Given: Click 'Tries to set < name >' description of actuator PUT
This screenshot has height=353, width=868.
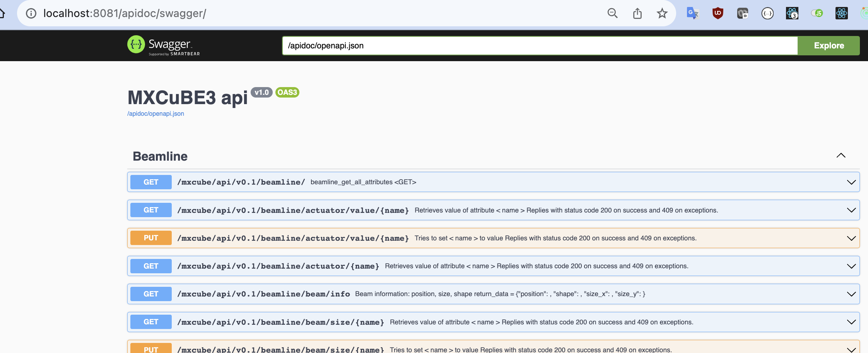Looking at the screenshot, I should point(555,238).
